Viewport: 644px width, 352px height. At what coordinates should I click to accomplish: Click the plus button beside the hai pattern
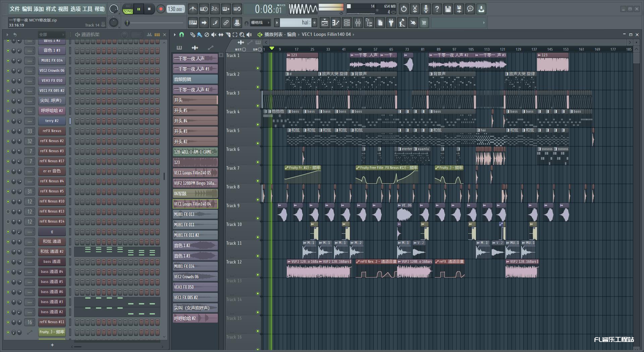[x=314, y=23]
